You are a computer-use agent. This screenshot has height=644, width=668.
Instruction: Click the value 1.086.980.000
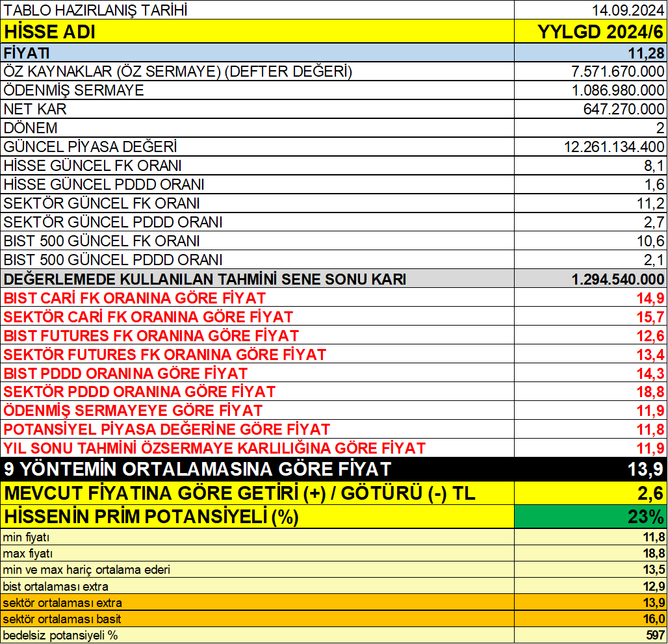(x=618, y=90)
